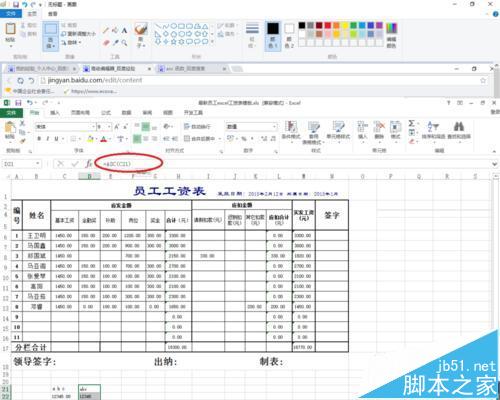500x400 pixels.
Task: Open the Excel Developer tab
Action: pos(193,113)
